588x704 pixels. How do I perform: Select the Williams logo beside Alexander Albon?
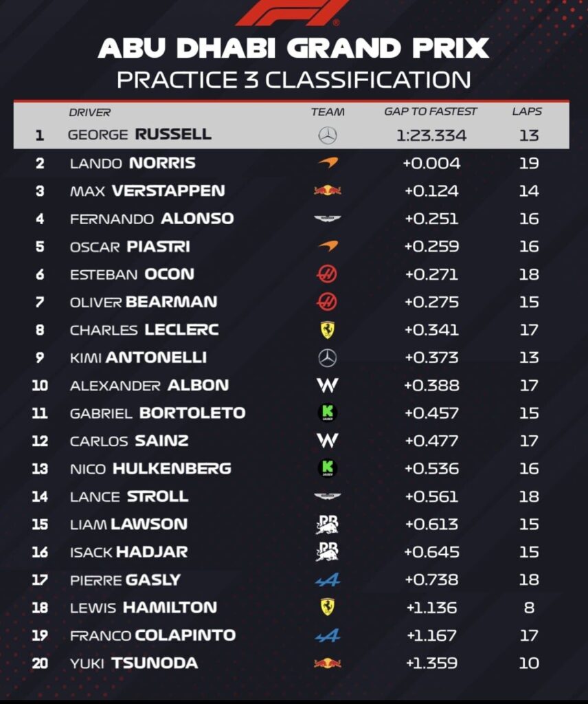tap(328, 385)
